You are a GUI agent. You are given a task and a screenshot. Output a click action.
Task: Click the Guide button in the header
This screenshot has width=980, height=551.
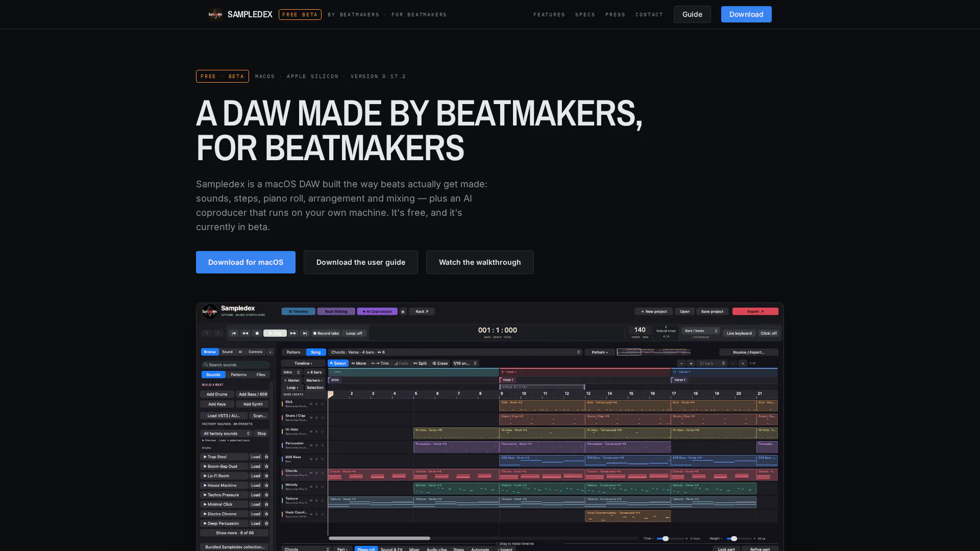(x=692, y=14)
